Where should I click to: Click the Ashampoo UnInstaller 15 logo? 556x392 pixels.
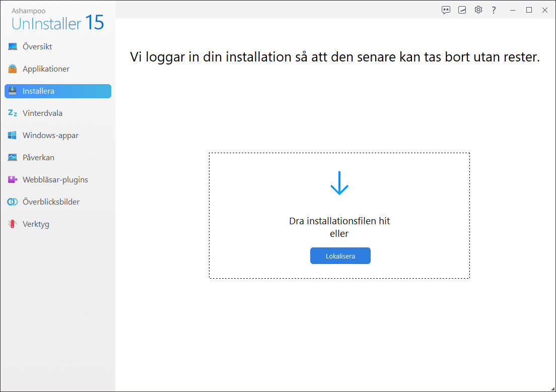coord(57,20)
